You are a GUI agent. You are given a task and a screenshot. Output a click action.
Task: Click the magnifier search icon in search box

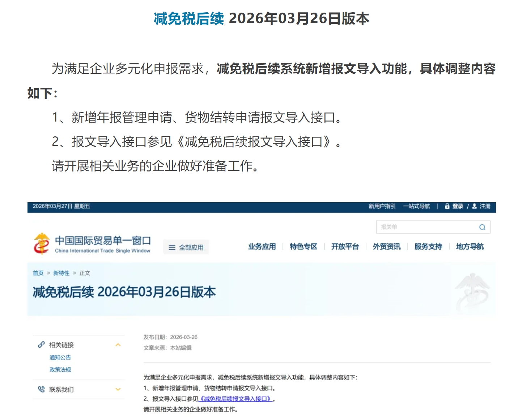point(482,227)
